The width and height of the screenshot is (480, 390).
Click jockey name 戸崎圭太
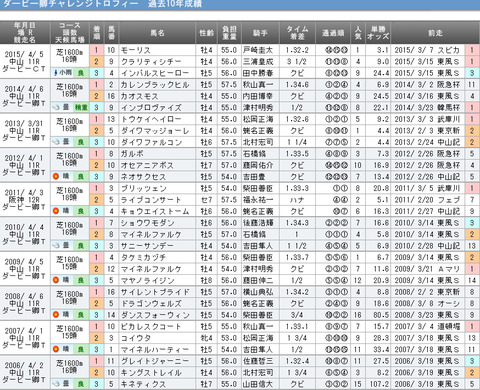point(258,50)
